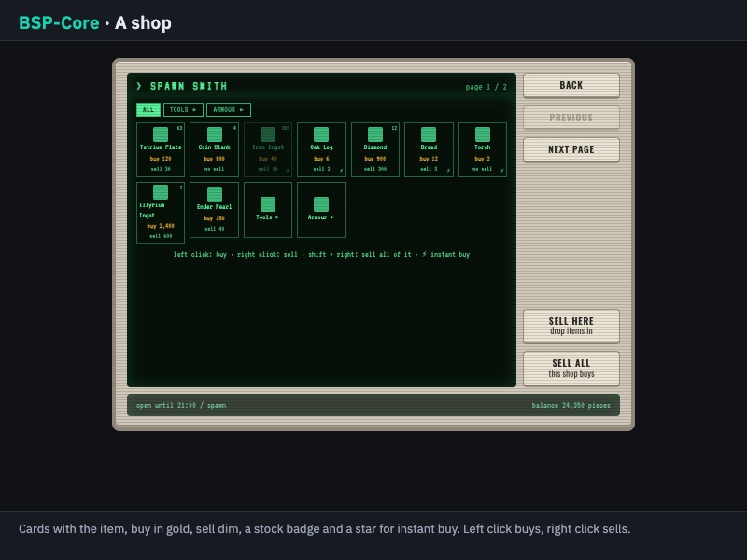Click 'sell 600' on Illyrium Ingot
Viewport: 747px width, 560px height.
point(161,236)
